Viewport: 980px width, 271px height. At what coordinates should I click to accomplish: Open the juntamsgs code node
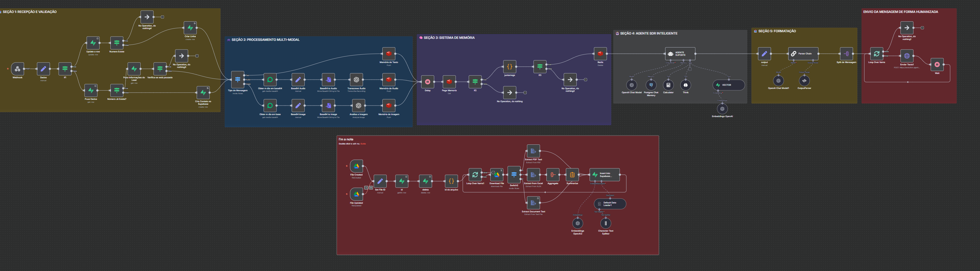[509, 67]
